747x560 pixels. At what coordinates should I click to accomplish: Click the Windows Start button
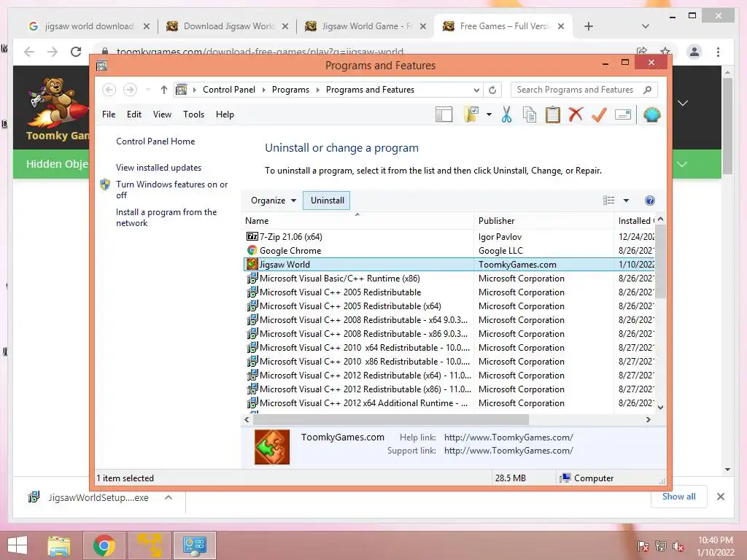click(x=18, y=545)
